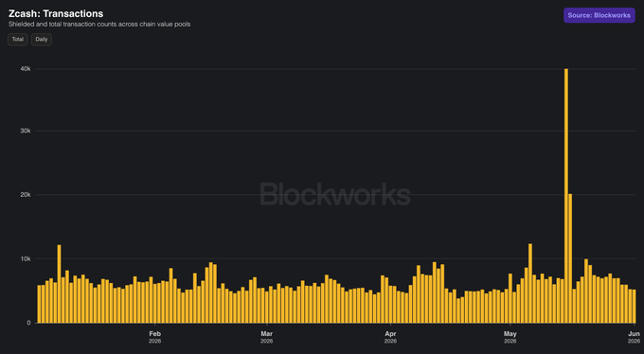The image size is (644, 354).
Task: Click the Daily interval button
Action: 42,40
